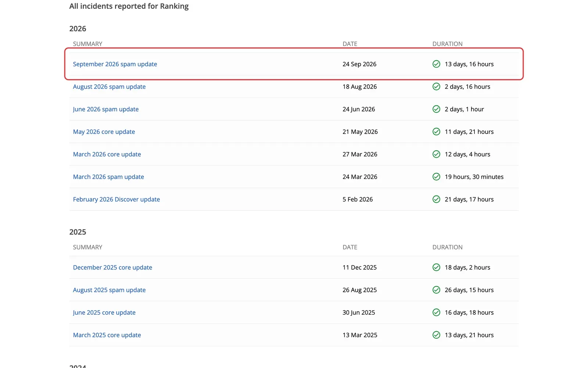588x368 pixels.
Task: Select the date 5 Feb 2026
Action: click(358, 199)
